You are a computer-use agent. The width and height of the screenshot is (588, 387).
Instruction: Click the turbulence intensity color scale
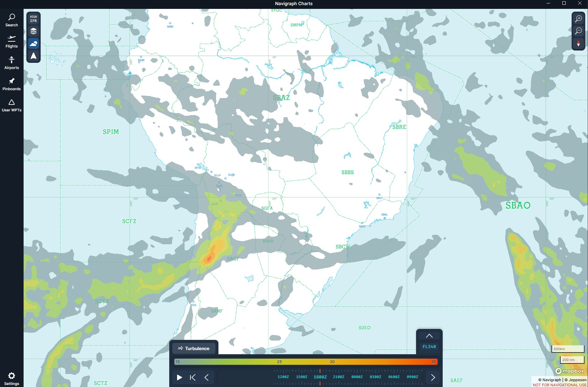point(306,362)
